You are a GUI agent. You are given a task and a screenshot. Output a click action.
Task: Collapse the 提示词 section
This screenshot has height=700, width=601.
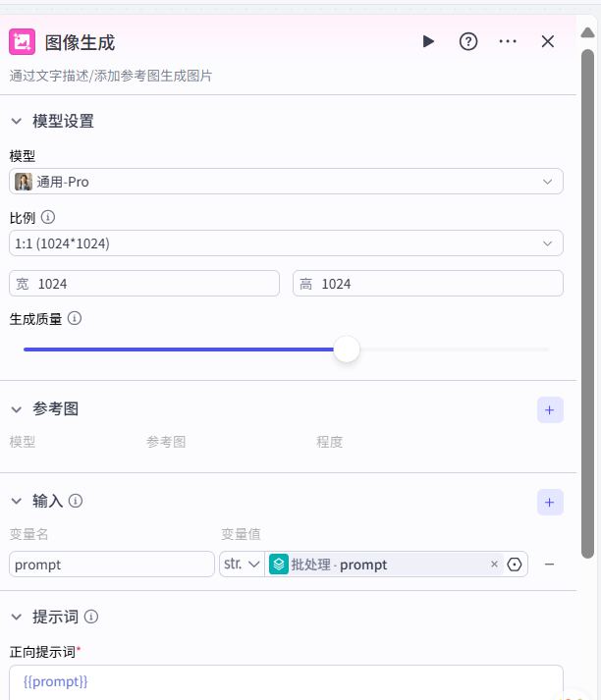(x=16, y=617)
